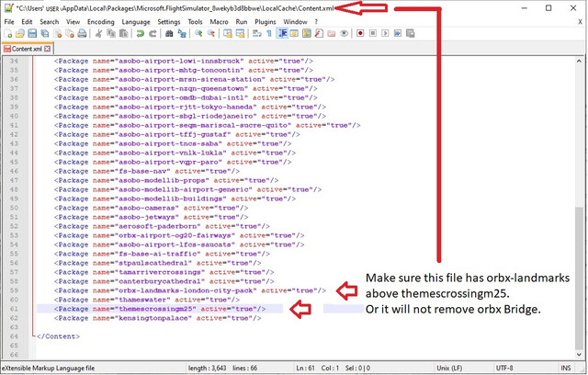
Task: Close the Content.xml tab with its X
Action: [47, 49]
